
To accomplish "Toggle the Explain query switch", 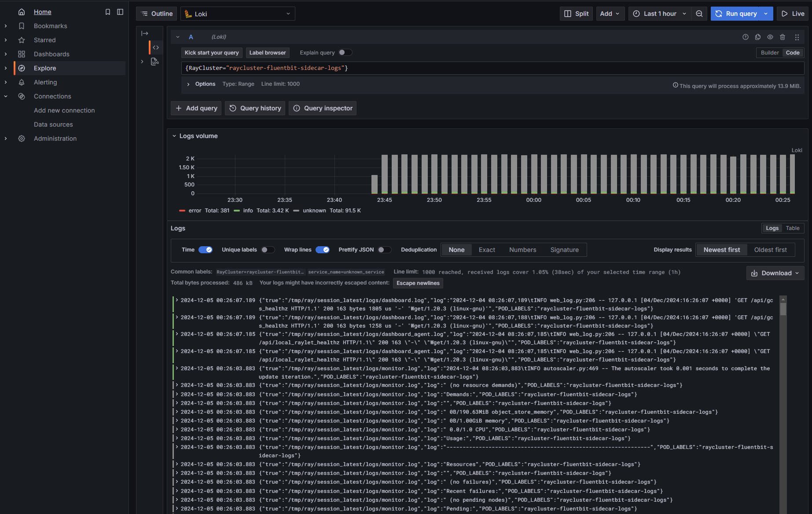I will (x=345, y=52).
